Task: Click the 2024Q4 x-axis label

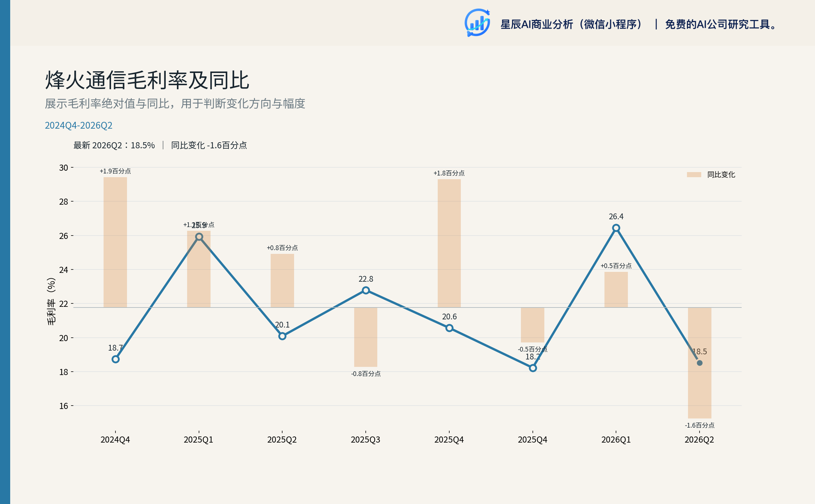Action: pyautogui.click(x=115, y=440)
